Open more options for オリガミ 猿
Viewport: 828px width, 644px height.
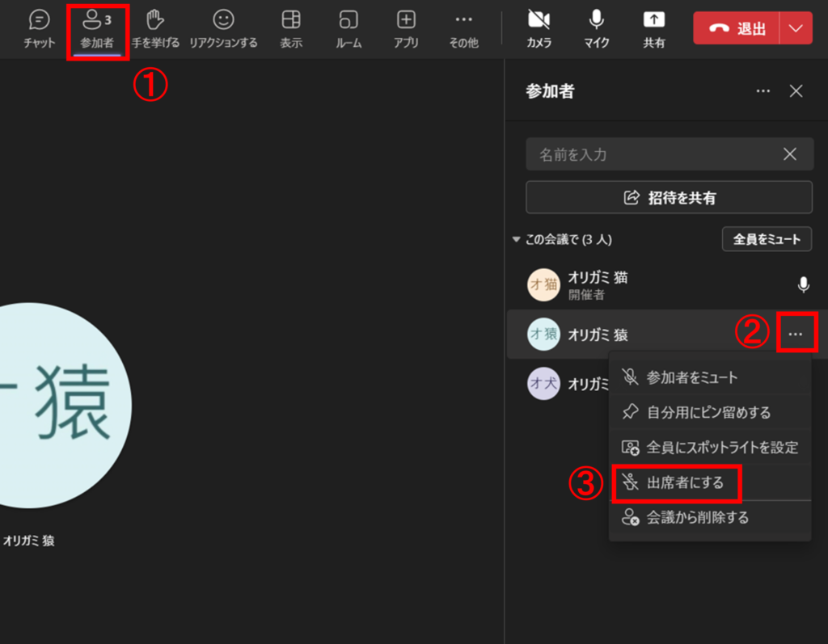click(x=796, y=334)
